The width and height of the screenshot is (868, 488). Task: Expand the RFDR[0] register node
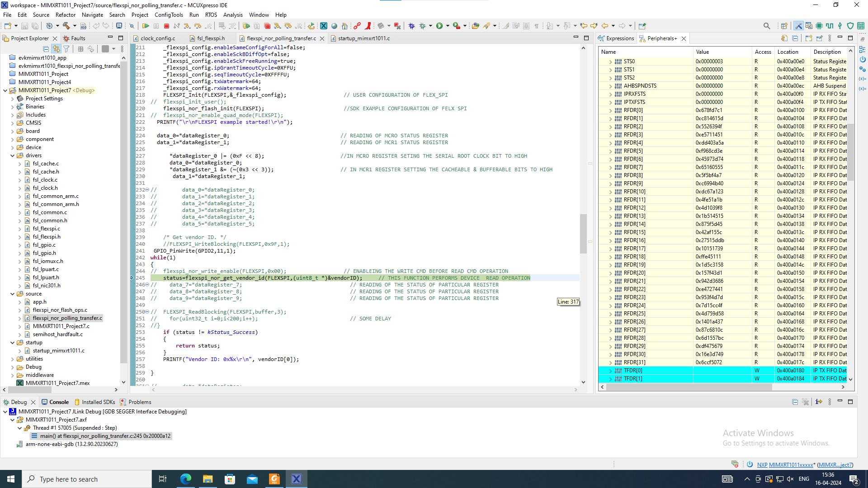611,110
